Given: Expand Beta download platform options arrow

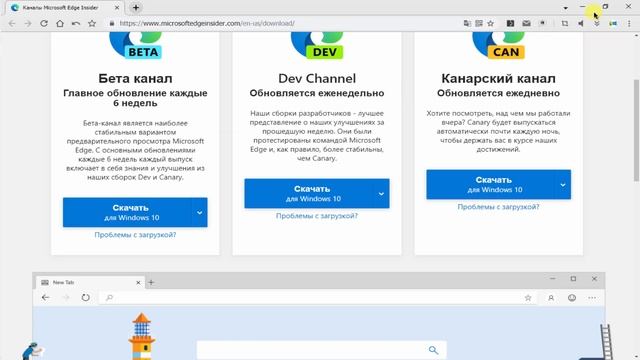Looking at the screenshot, I should (x=199, y=212).
